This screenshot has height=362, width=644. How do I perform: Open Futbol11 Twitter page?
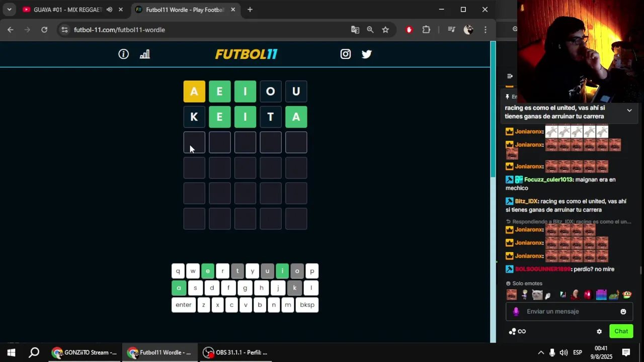tap(367, 54)
